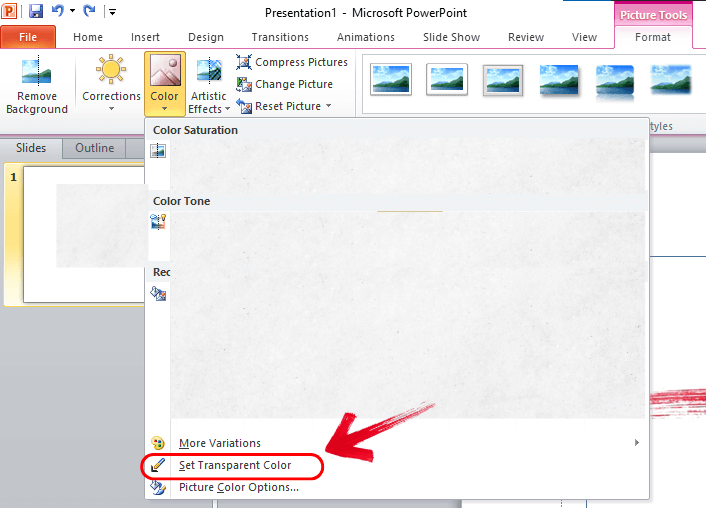Click the Change Picture icon

[244, 84]
